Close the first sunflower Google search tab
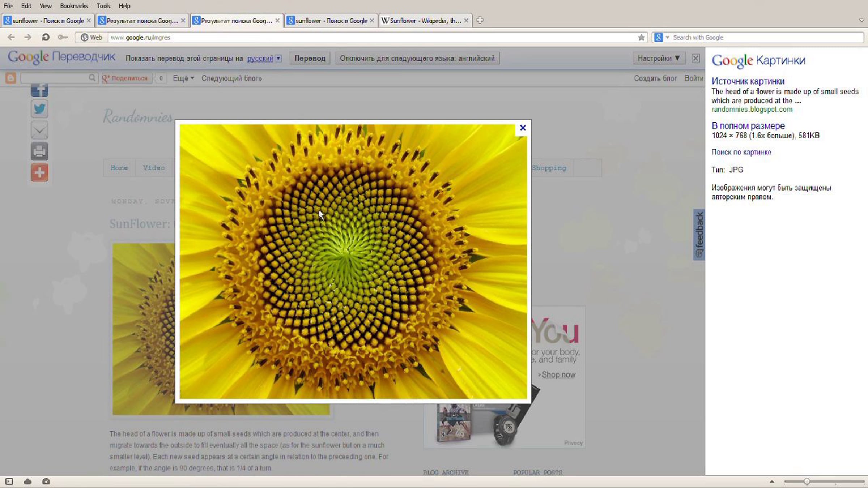868x488 pixels. point(89,21)
